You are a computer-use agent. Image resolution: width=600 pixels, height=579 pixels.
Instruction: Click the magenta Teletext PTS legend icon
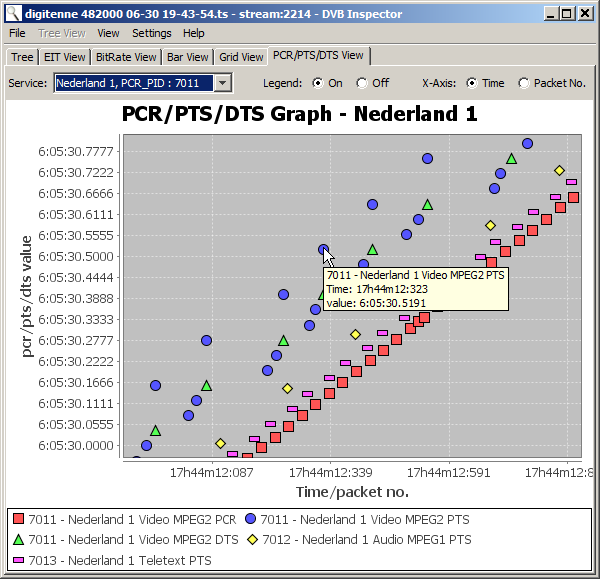tap(17, 560)
